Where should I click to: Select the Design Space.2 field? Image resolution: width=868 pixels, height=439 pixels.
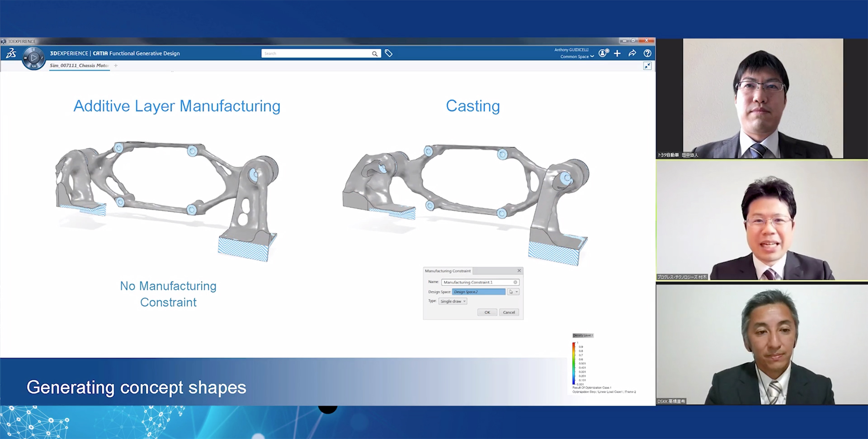(479, 292)
